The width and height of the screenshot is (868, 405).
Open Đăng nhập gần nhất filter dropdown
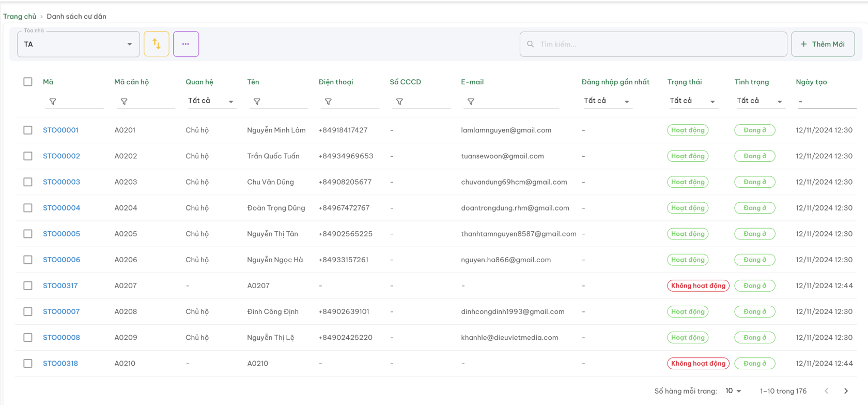tap(607, 101)
